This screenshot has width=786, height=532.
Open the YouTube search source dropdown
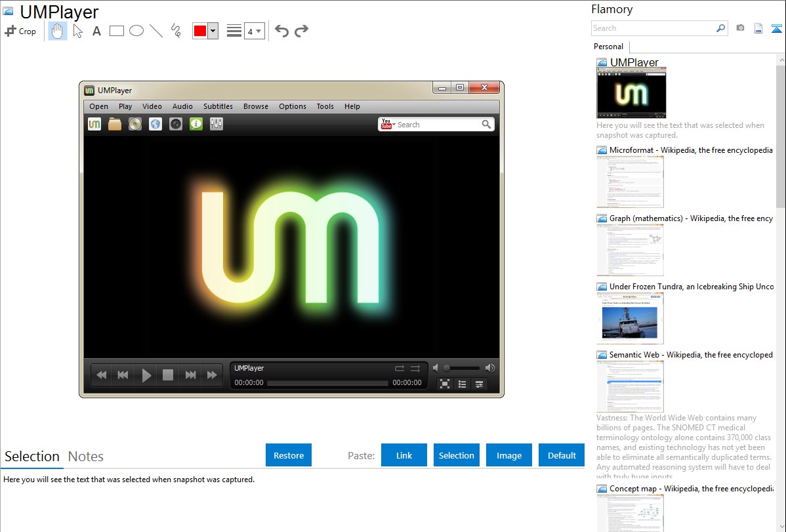[x=388, y=124]
